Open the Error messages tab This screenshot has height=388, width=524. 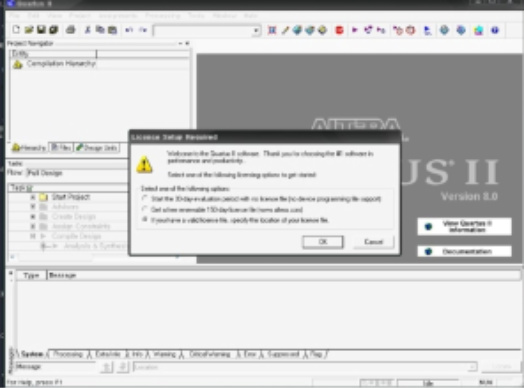tap(249, 354)
